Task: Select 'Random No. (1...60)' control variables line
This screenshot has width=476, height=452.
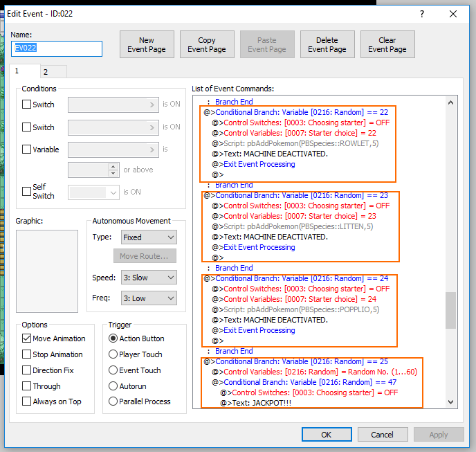Action: coord(315,372)
